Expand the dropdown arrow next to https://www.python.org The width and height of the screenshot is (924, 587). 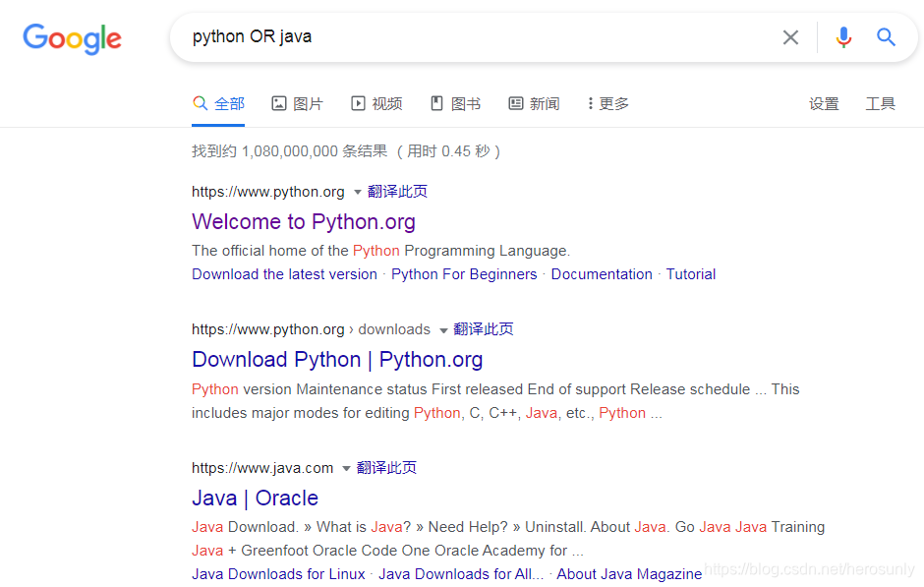357,192
